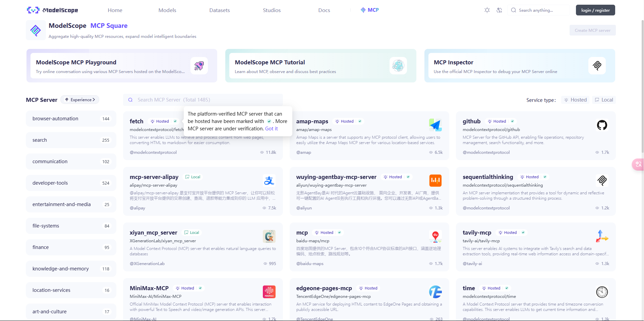Filter service type by Local

(604, 100)
